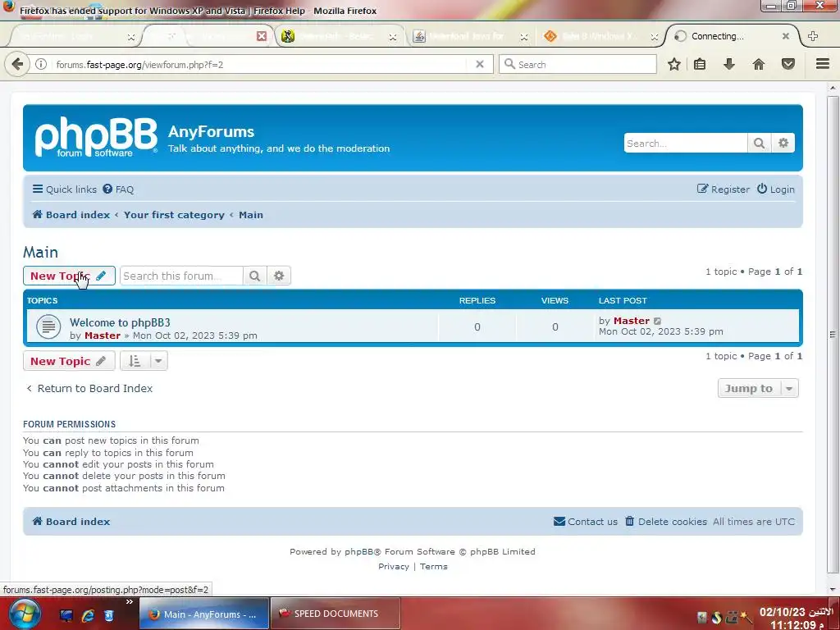
Task: Open display and sorting options dropdown
Action: [x=144, y=361]
